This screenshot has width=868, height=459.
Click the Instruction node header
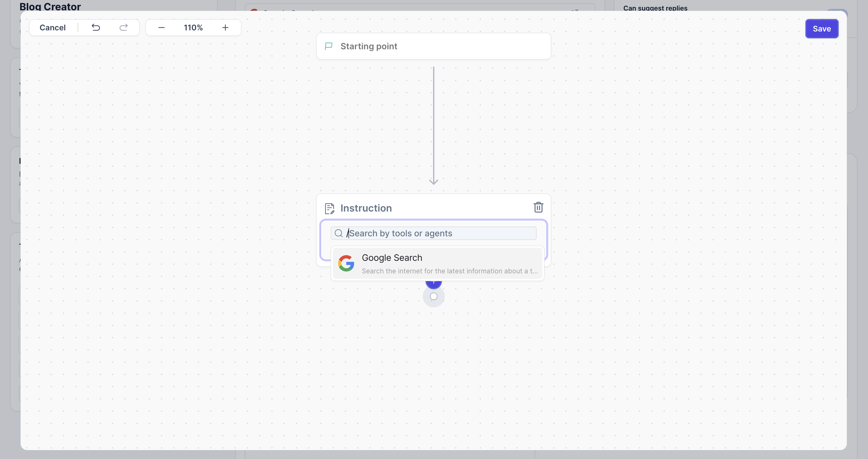coord(366,208)
